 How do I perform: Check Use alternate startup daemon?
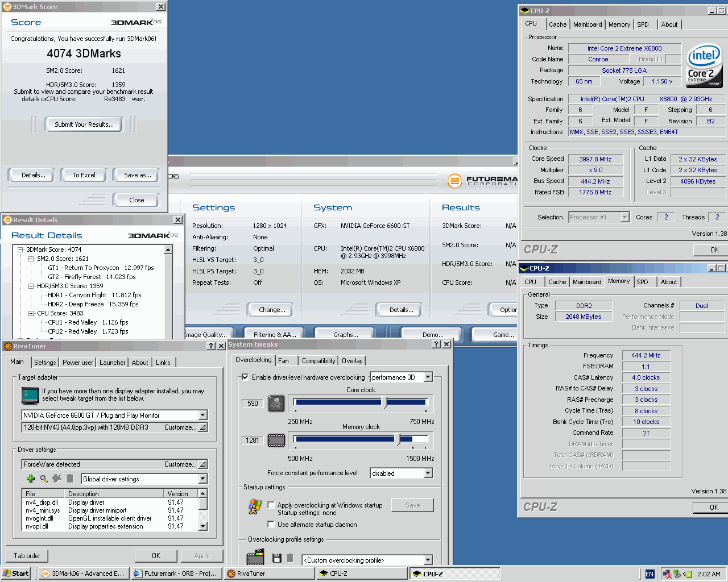(271, 524)
